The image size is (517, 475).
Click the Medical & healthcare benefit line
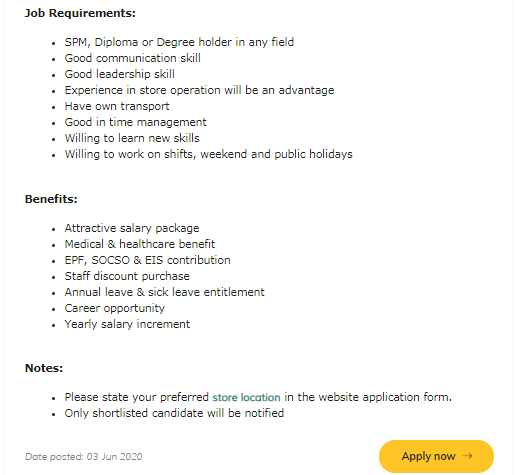[140, 244]
